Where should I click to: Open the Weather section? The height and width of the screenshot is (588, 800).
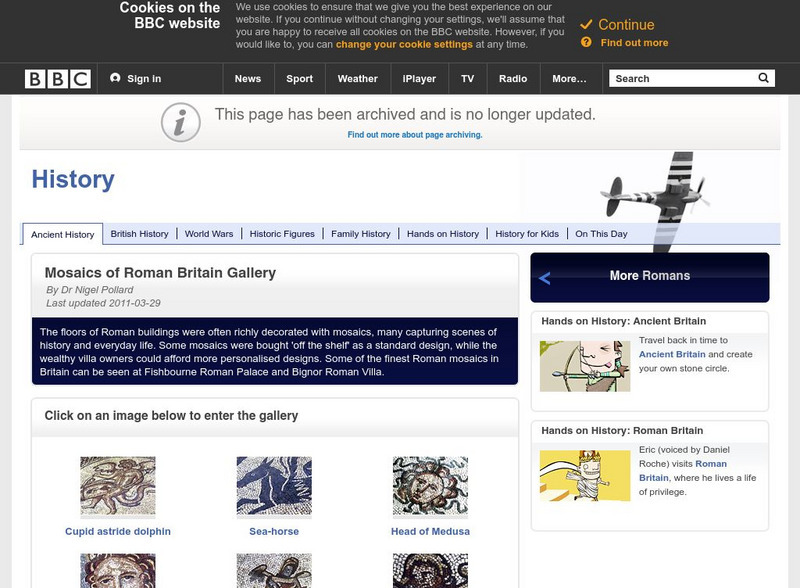[358, 79]
